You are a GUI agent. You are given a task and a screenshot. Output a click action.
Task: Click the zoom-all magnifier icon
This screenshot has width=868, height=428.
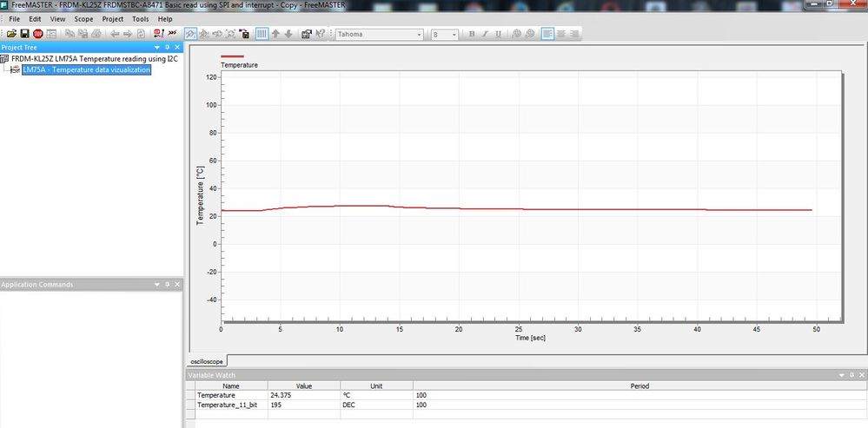point(231,34)
